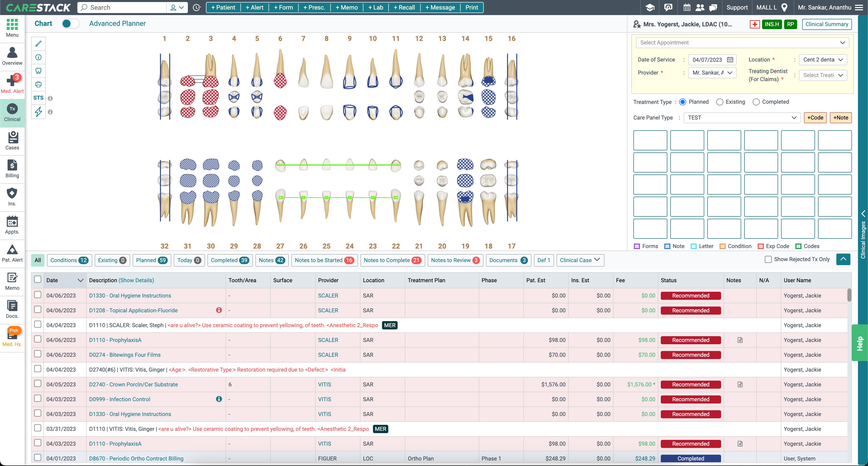Check Show Rejected Tx Only

tap(768, 259)
